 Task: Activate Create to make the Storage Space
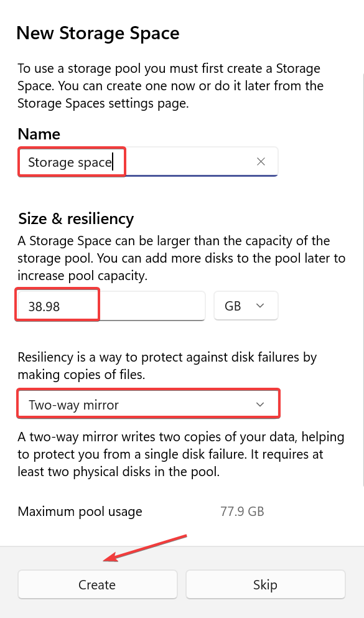click(97, 584)
